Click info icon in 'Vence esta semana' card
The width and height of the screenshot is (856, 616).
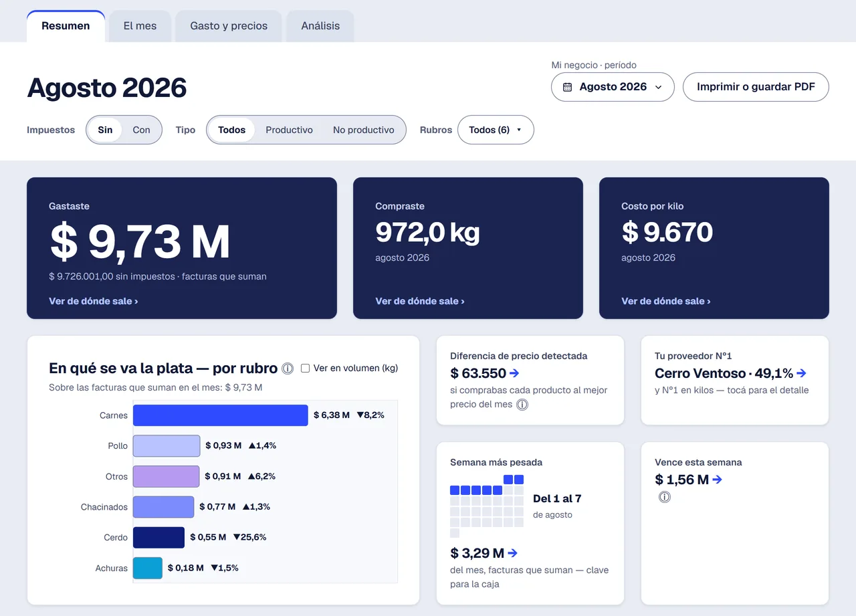tap(664, 497)
